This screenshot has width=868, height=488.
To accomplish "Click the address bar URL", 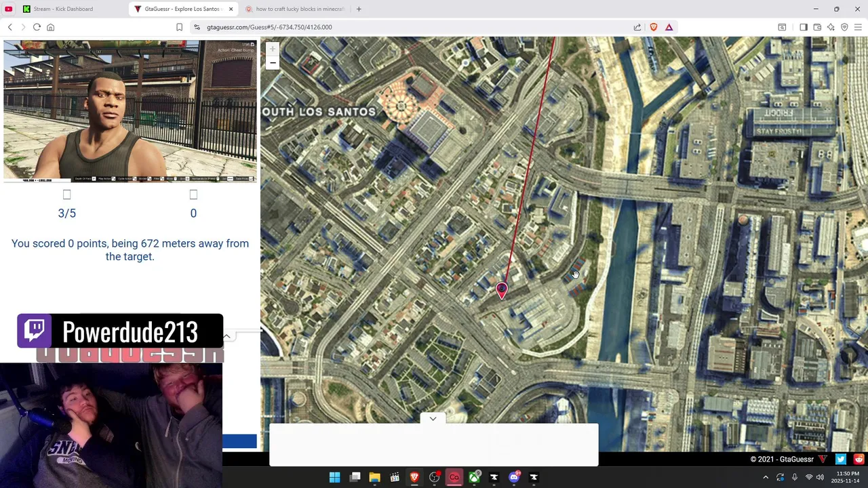I will pos(269,27).
